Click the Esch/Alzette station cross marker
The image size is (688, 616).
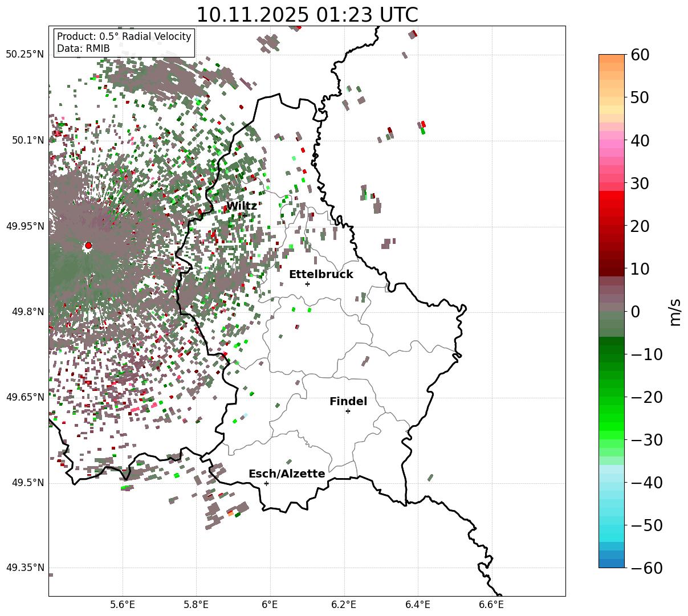click(x=266, y=483)
